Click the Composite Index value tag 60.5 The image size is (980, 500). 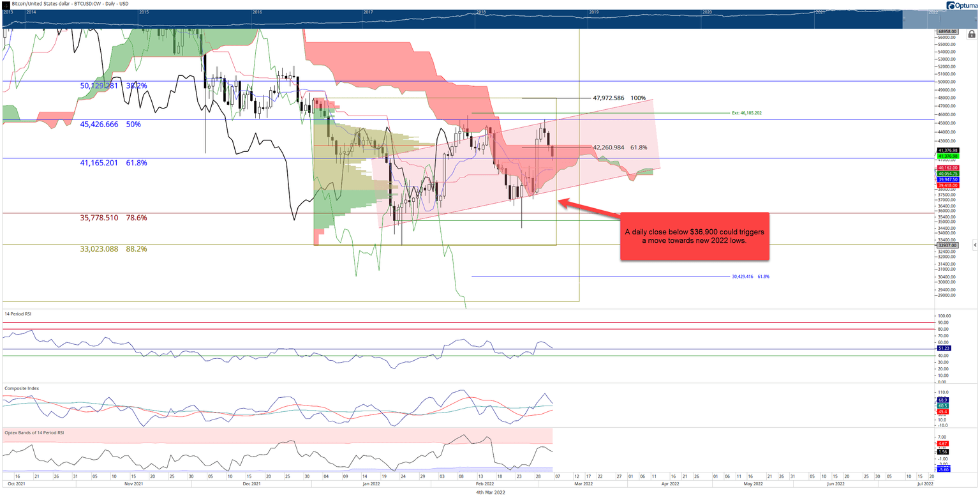coord(943,405)
